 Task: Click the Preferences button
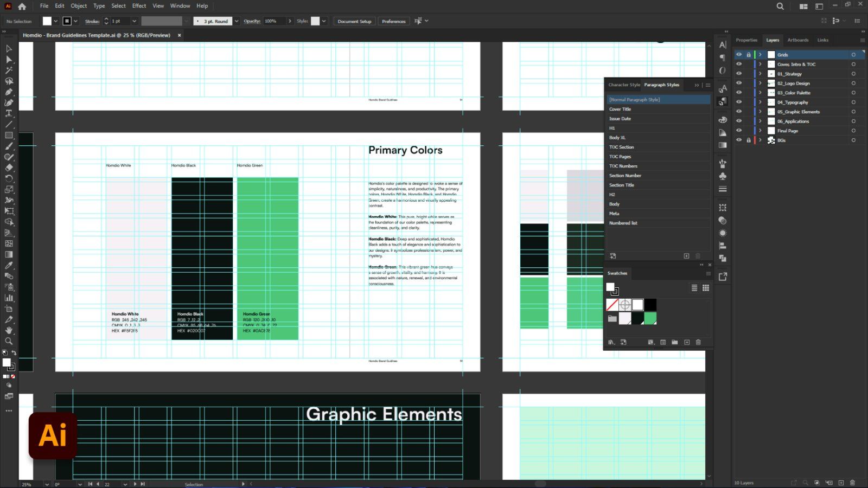click(393, 21)
